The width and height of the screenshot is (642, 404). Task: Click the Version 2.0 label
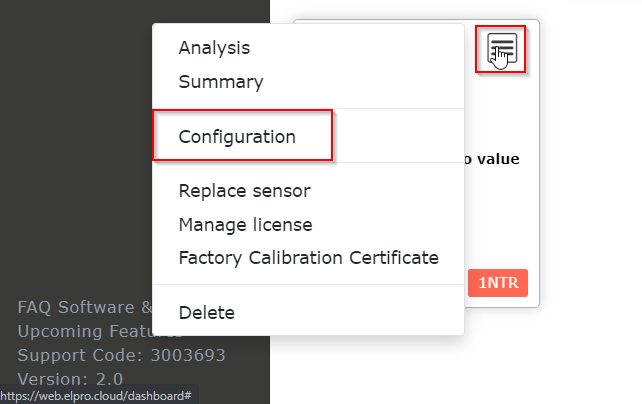(x=70, y=379)
